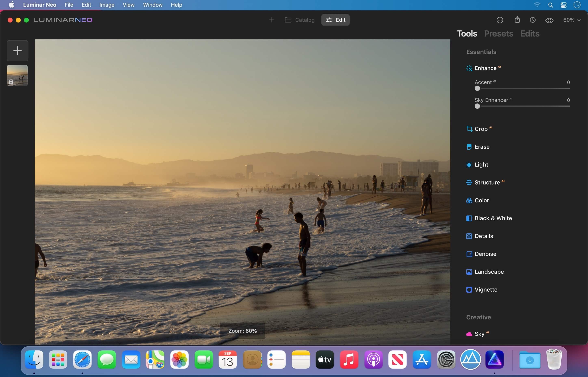Open the Image menu in menu bar
Viewport: 588px width, 377px height.
(107, 5)
